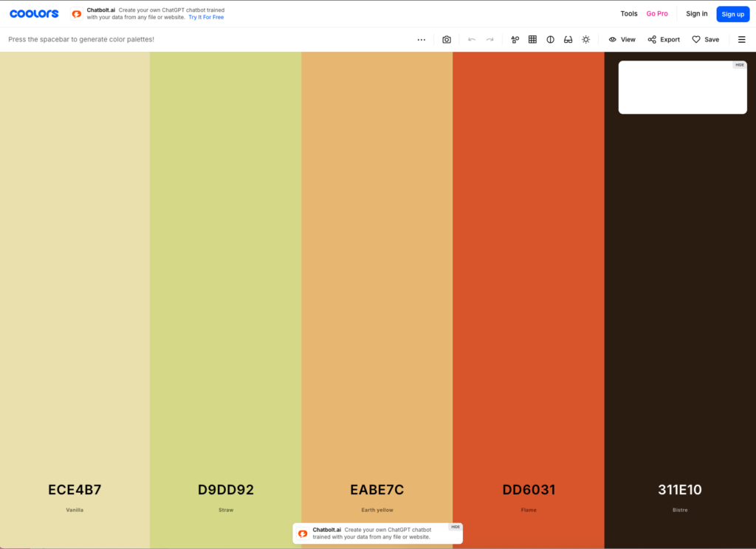Click the EABE7C hex code
756x549 pixels.
pos(377,490)
